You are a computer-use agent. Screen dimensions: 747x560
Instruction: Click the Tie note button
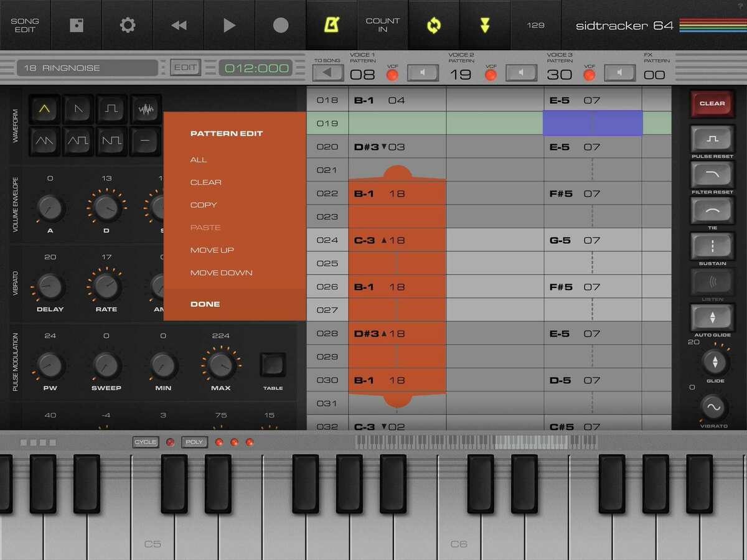click(x=712, y=210)
